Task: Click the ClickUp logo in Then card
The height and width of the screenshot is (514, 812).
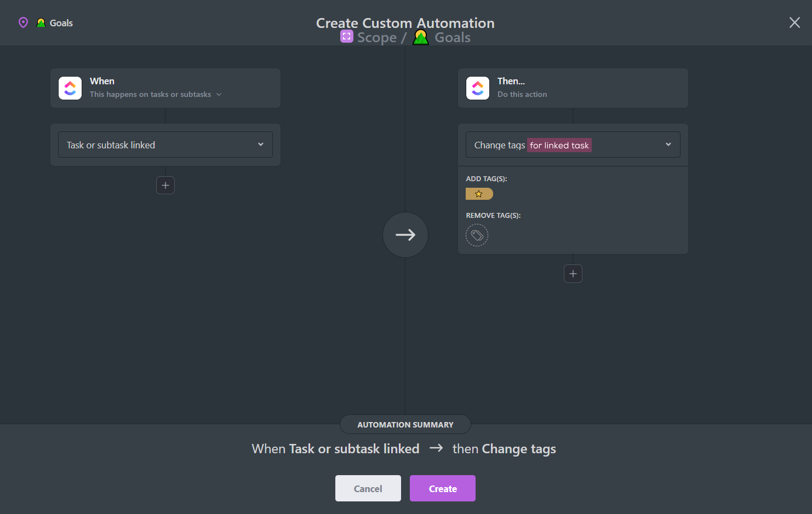Action: click(x=478, y=88)
